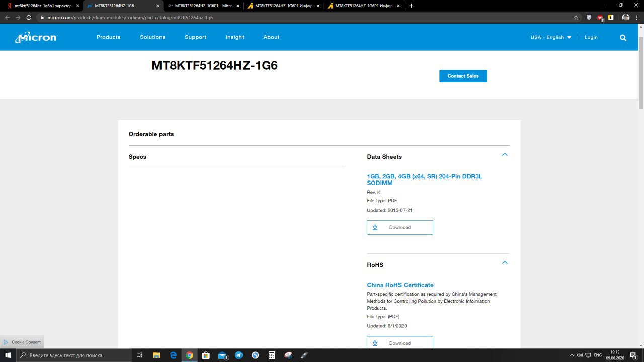Viewport: 644px width, 362px height.
Task: Click the browser forward arrow
Action: [x=18, y=17]
